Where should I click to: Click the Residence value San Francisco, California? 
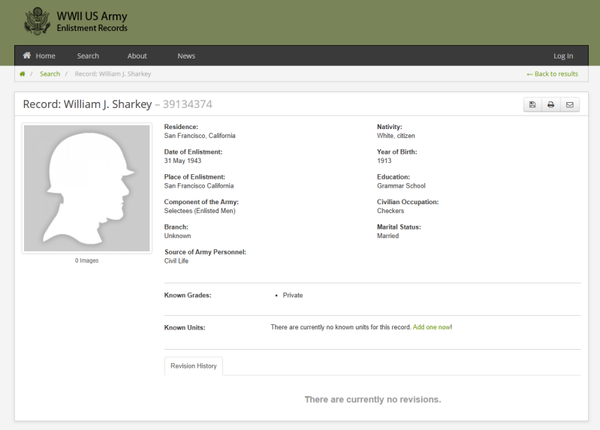pos(200,136)
